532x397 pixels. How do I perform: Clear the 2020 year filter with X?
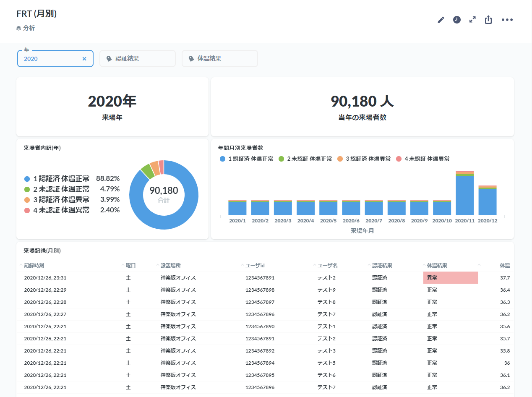tap(84, 59)
